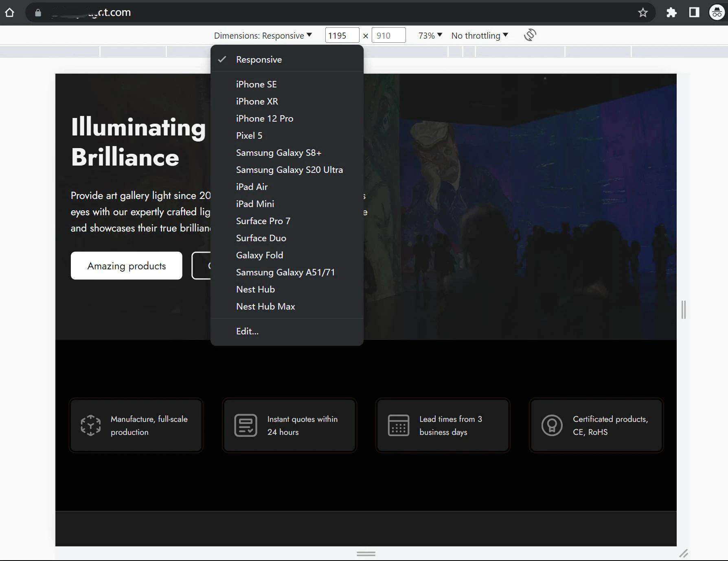Go to home page icon

click(10, 13)
